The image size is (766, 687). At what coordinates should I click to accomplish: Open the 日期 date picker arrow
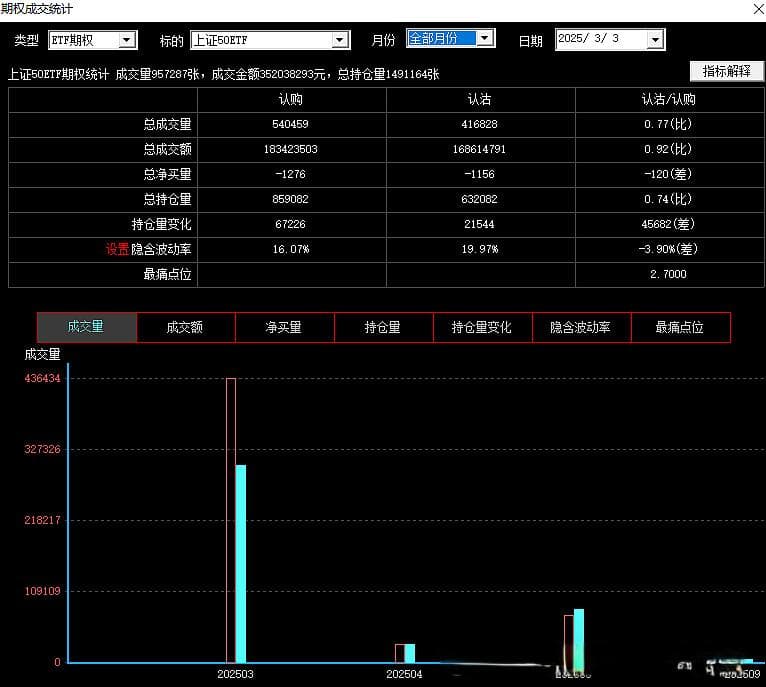coord(655,40)
